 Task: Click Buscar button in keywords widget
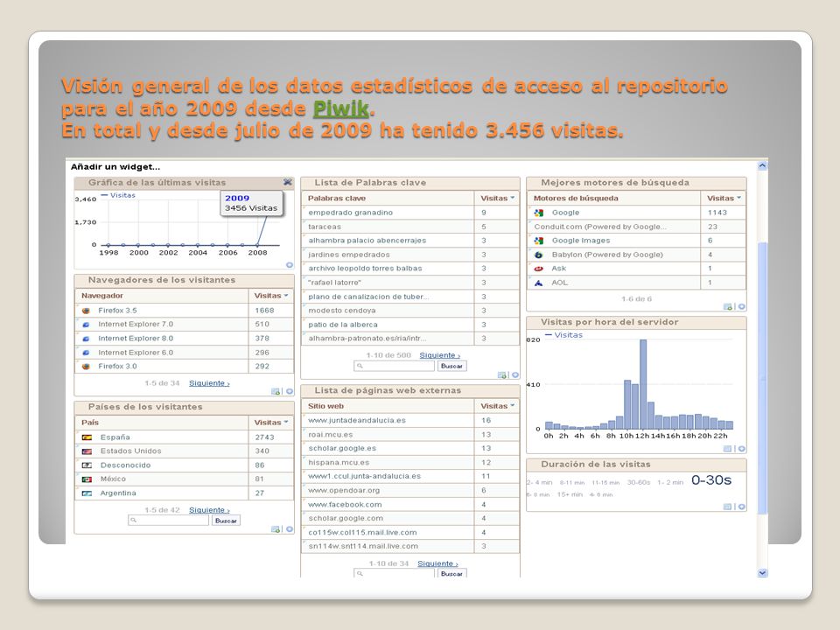point(452,366)
